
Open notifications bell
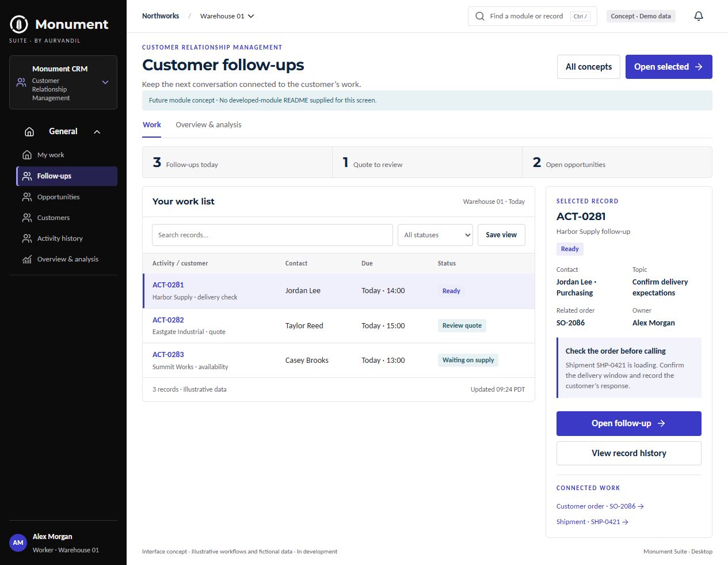click(x=699, y=16)
